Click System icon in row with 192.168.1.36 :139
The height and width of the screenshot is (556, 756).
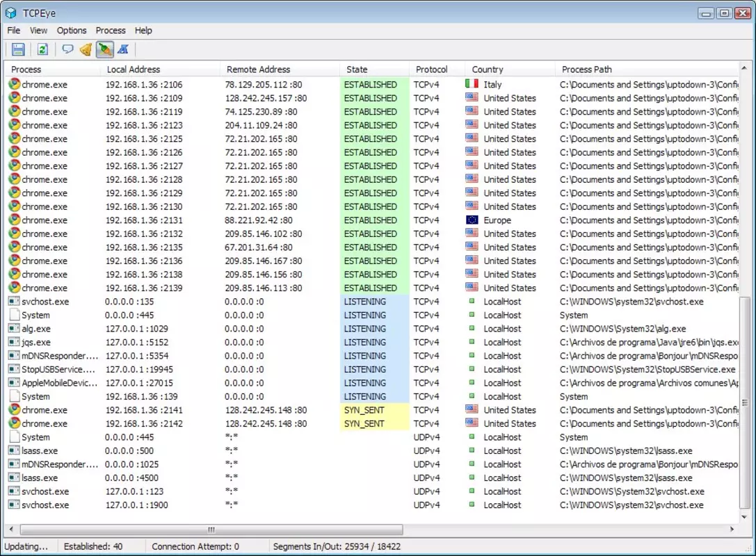point(14,396)
